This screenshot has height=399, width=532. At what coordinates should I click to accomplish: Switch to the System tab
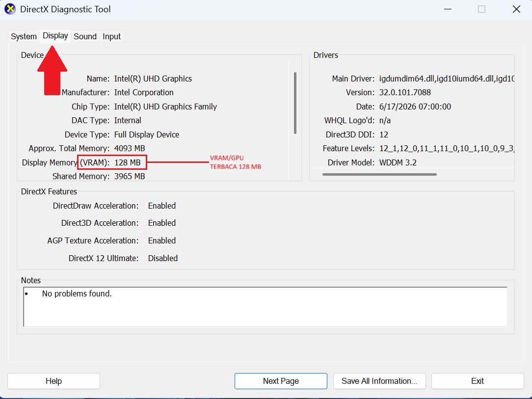point(24,36)
